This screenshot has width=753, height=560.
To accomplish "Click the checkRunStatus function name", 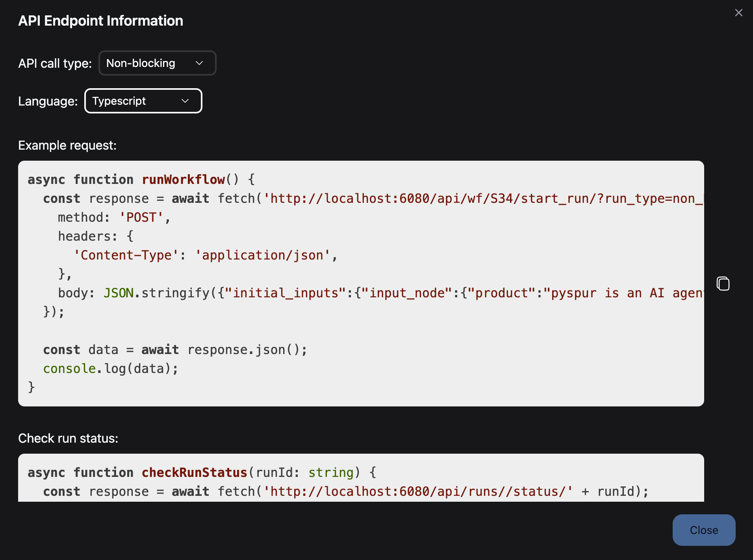I will click(x=194, y=472).
